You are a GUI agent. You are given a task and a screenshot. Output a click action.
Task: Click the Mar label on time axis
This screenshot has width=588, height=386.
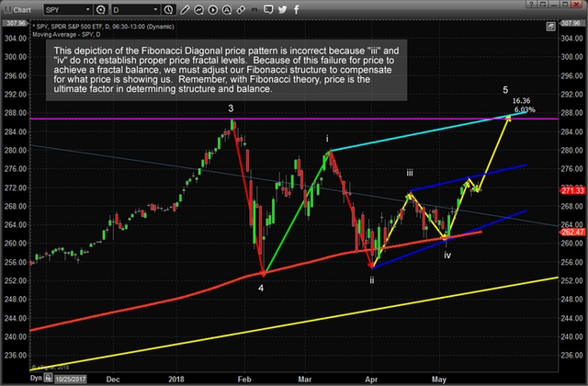tap(304, 380)
